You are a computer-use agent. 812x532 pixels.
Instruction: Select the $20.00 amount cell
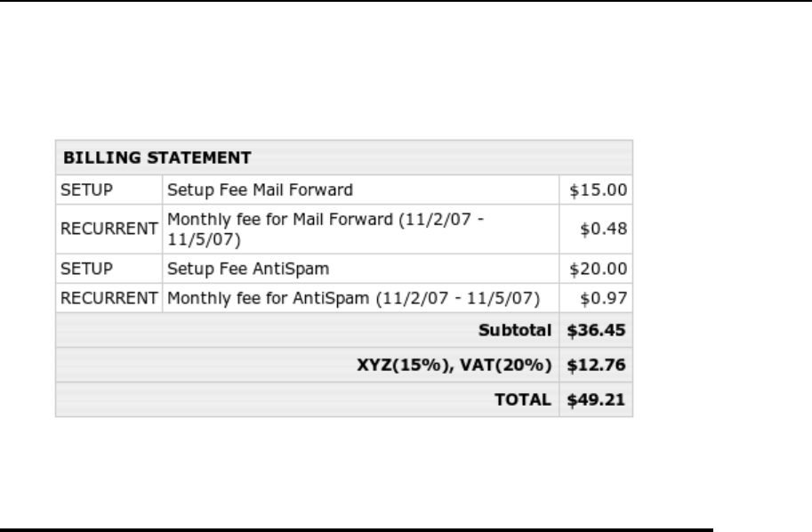pyautogui.click(x=598, y=266)
